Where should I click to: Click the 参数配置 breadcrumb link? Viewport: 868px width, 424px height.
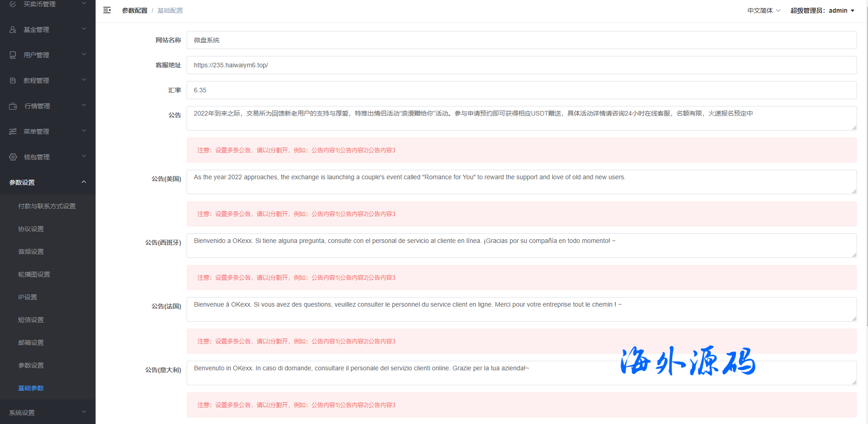(x=135, y=10)
